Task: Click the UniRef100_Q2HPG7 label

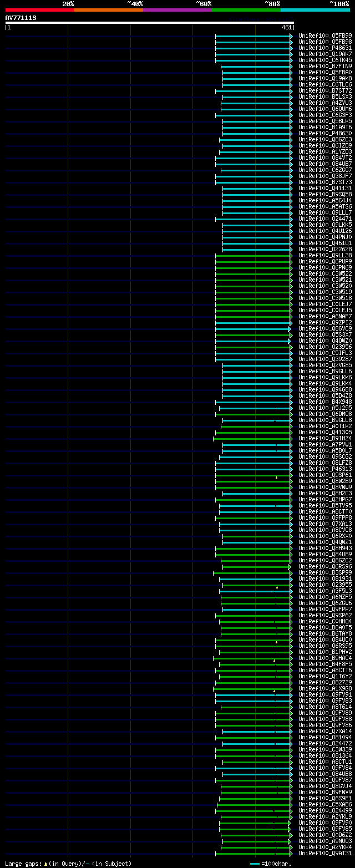Action: 324,500
